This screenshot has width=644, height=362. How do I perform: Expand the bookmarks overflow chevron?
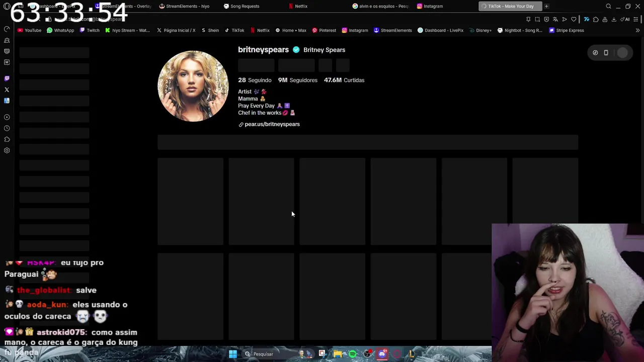point(637,30)
